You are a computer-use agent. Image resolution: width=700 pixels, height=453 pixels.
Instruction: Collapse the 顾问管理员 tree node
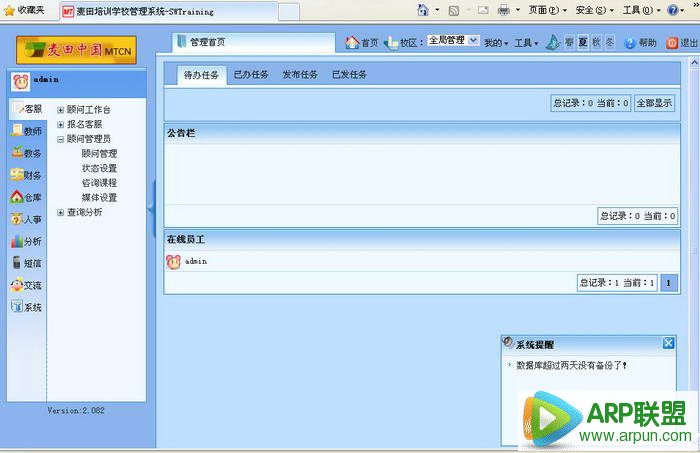pos(61,140)
